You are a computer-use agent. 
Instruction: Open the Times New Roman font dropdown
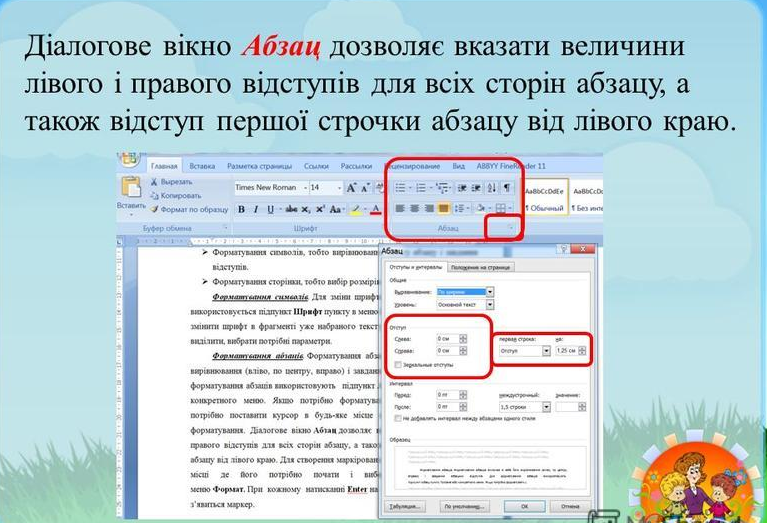306,188
